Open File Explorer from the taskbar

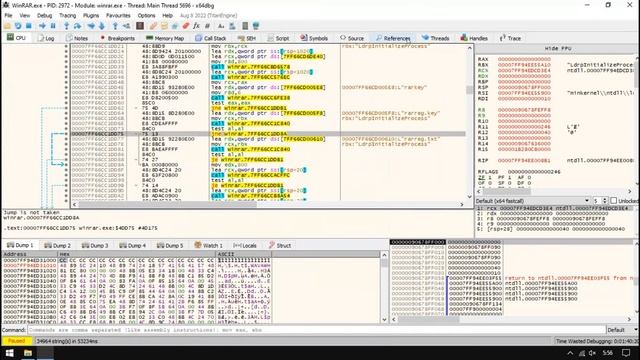pos(28,353)
